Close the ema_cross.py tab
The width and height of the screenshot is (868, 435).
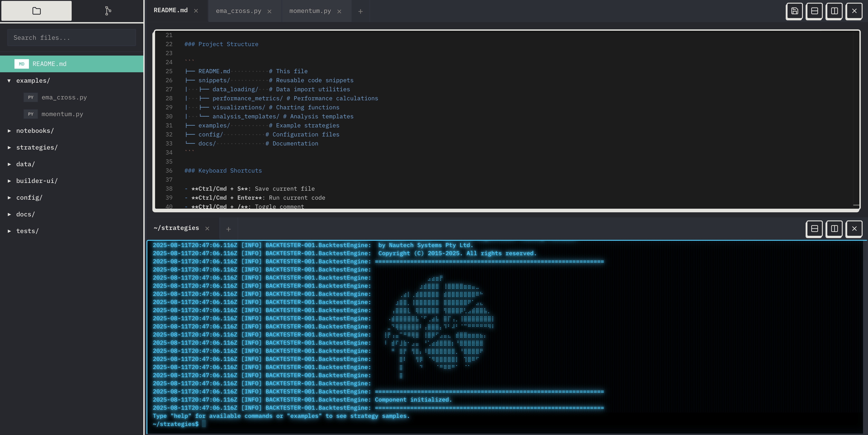click(269, 12)
